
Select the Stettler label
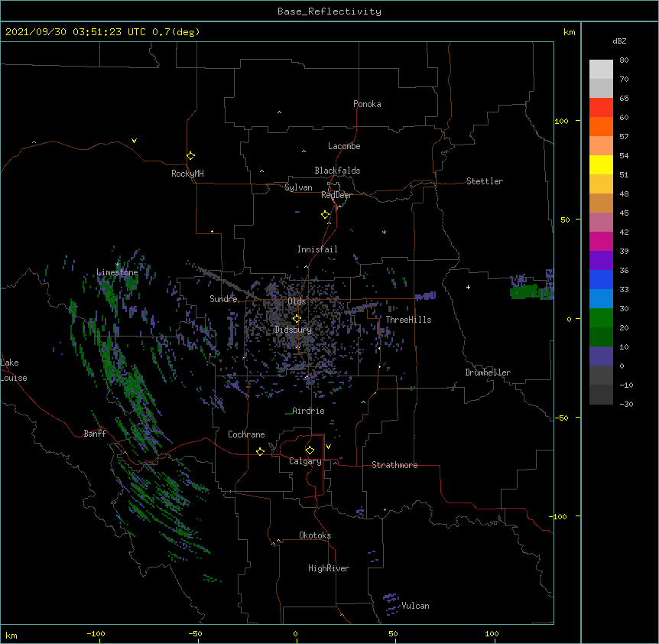pos(485,181)
